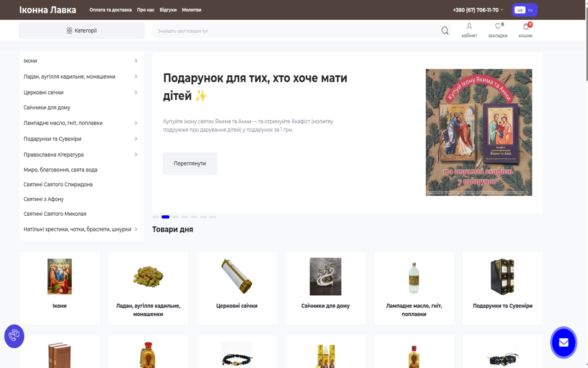Viewport: 588px width, 368px height.
Task: Open the Ікони card title link
Action: click(x=60, y=306)
